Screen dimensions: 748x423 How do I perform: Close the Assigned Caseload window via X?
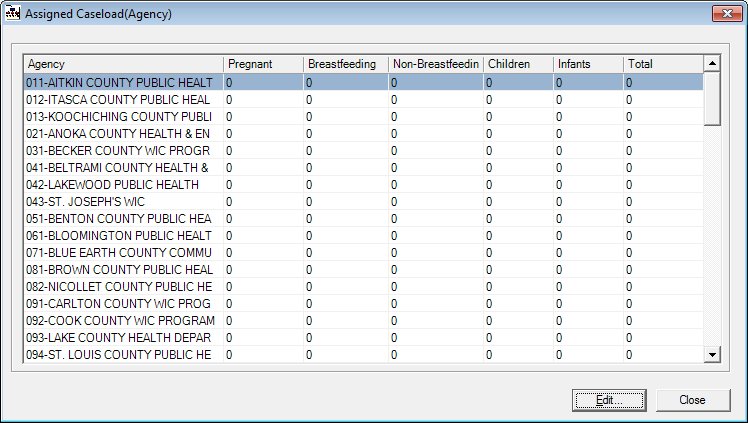pyautogui.click(x=727, y=13)
